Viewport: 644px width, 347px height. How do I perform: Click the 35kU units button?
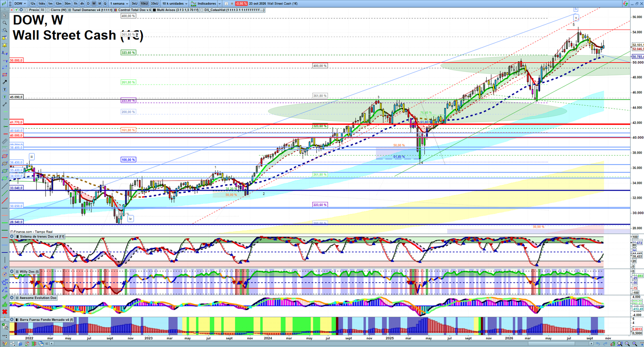coord(155,4)
